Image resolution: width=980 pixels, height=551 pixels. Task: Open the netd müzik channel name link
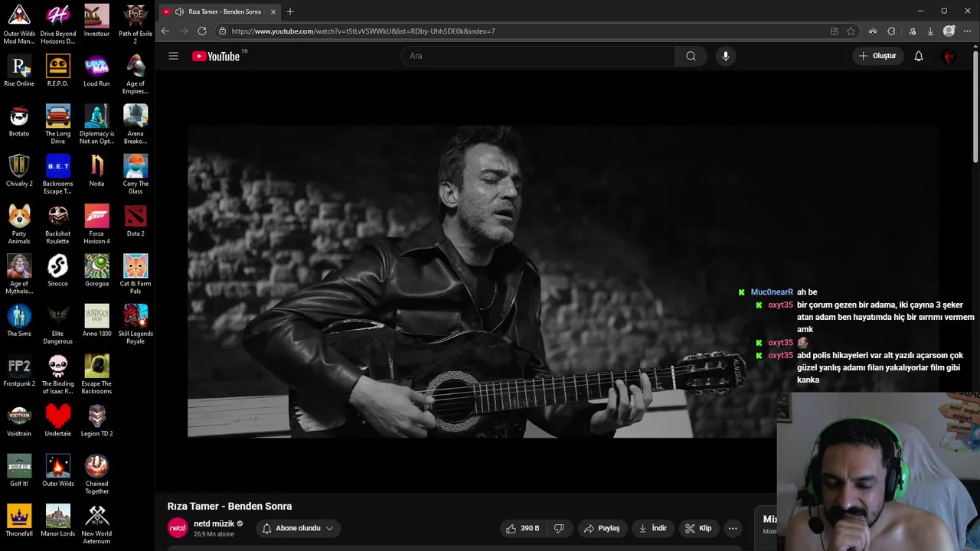(214, 523)
